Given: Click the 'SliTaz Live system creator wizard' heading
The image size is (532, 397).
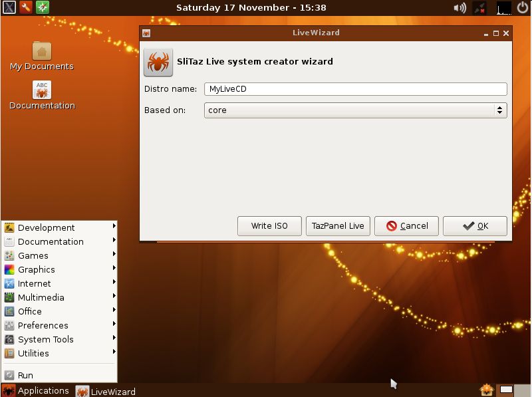Looking at the screenshot, I should pyautogui.click(x=255, y=61).
